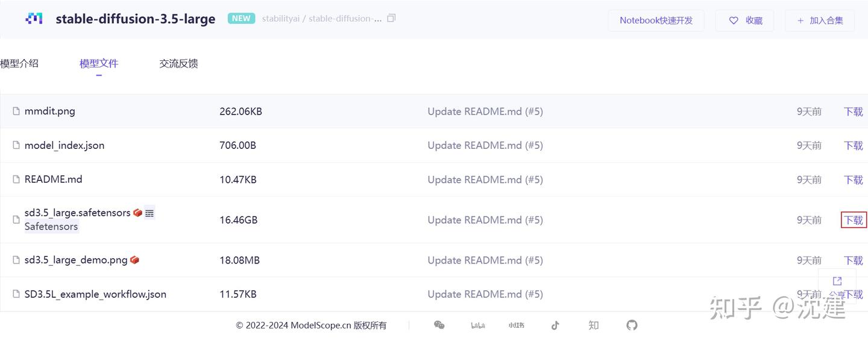Click the stable-diffusion-3.5-large title

pyautogui.click(x=136, y=19)
